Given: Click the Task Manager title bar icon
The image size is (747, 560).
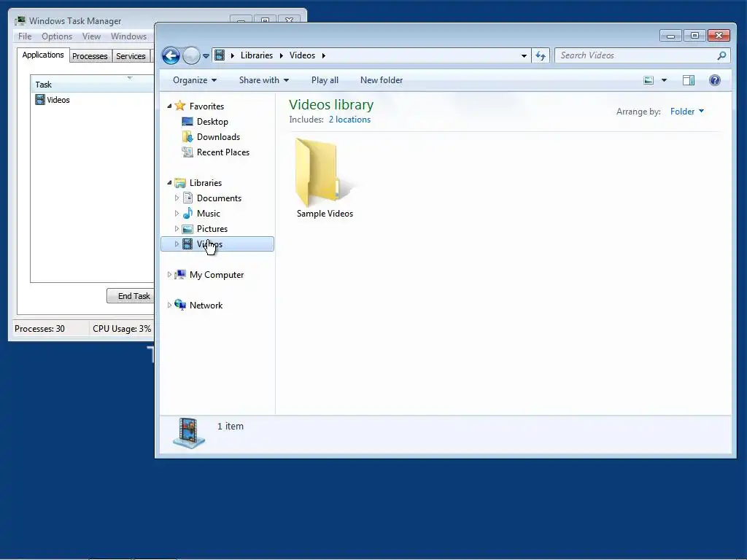Looking at the screenshot, I should (x=20, y=20).
